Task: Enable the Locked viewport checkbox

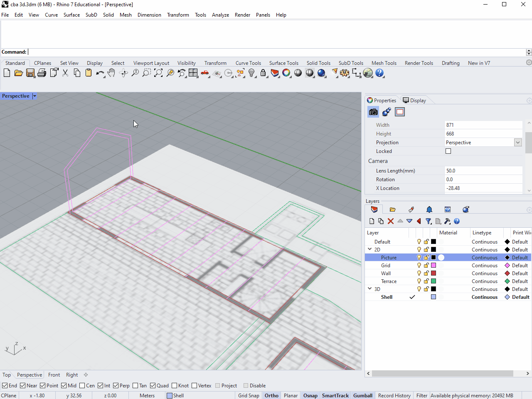Action: 448,151
